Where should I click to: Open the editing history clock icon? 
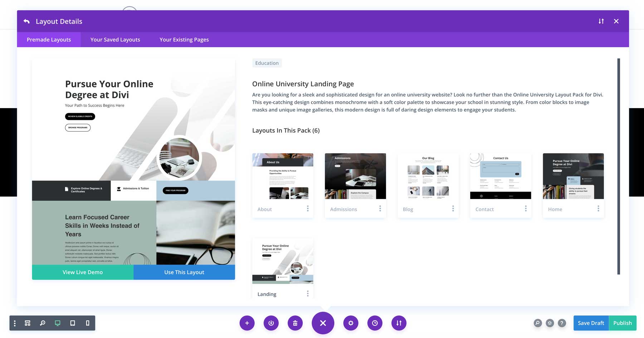pos(375,323)
